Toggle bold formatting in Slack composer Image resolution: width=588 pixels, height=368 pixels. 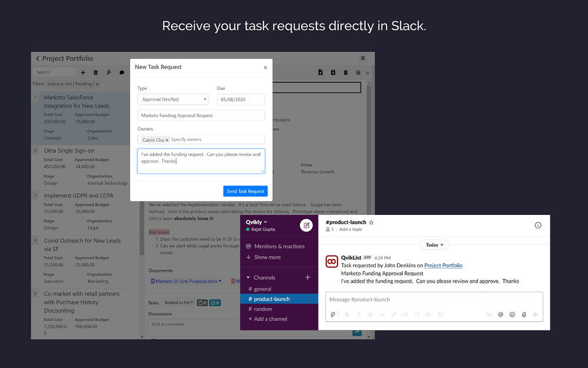[346, 314]
